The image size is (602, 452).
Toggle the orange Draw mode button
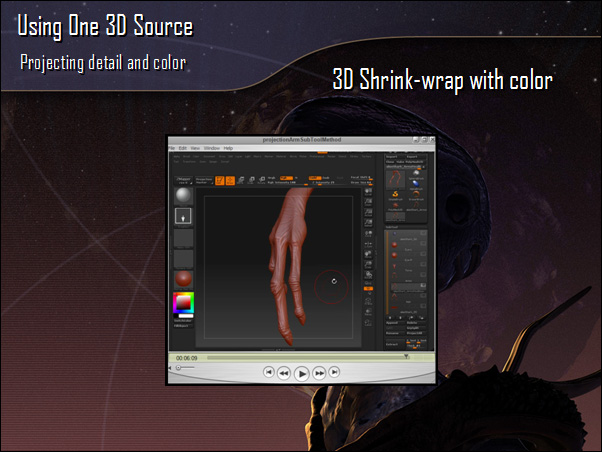pyautogui.click(x=230, y=180)
